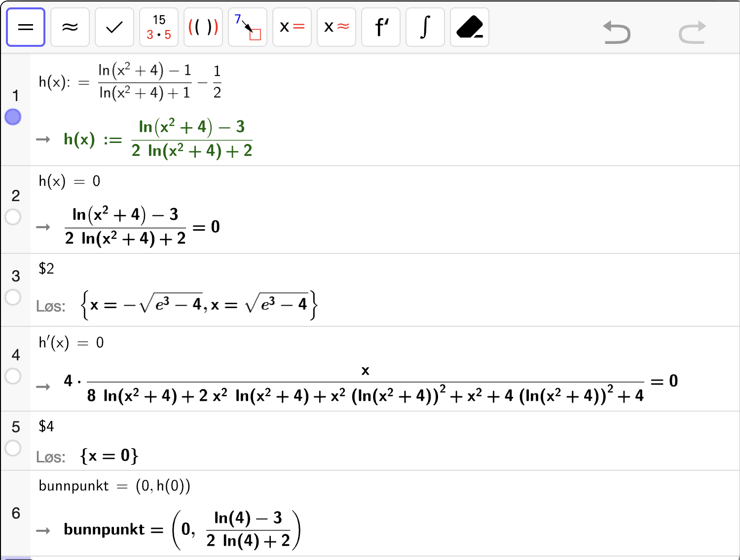The image size is (740, 560).
Task: Click the Derivative f′ tool
Action: pyautogui.click(x=381, y=27)
